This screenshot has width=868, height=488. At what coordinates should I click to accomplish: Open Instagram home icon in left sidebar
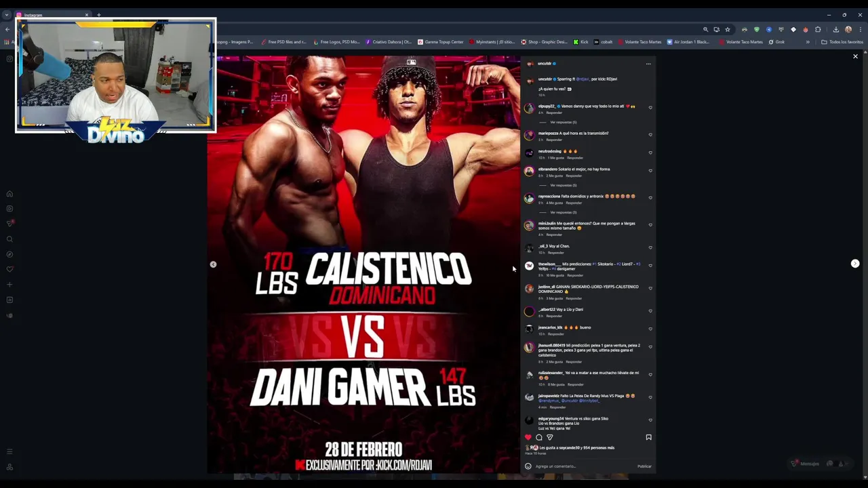(9, 194)
